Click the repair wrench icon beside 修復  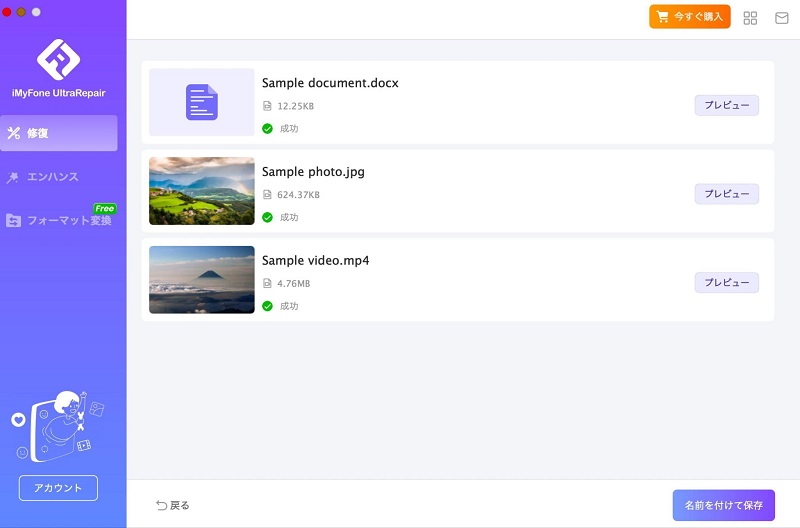tap(14, 133)
